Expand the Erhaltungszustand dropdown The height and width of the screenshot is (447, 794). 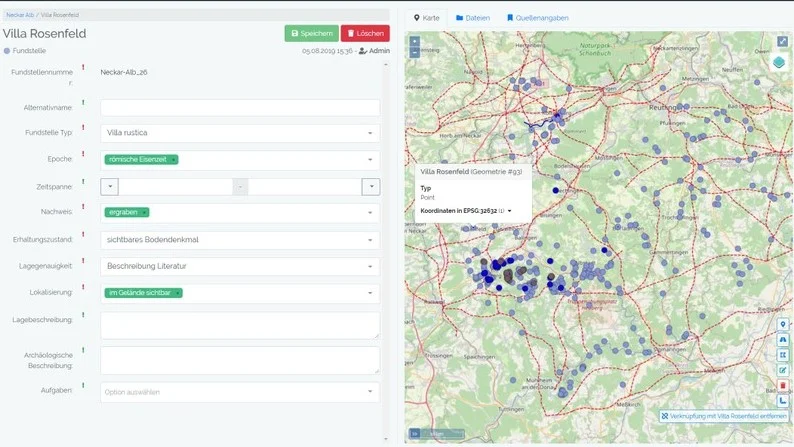(370, 240)
